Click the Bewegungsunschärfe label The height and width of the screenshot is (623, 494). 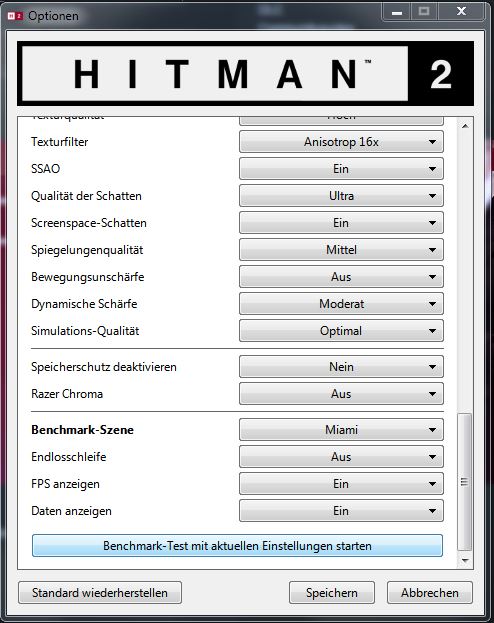pos(87,277)
